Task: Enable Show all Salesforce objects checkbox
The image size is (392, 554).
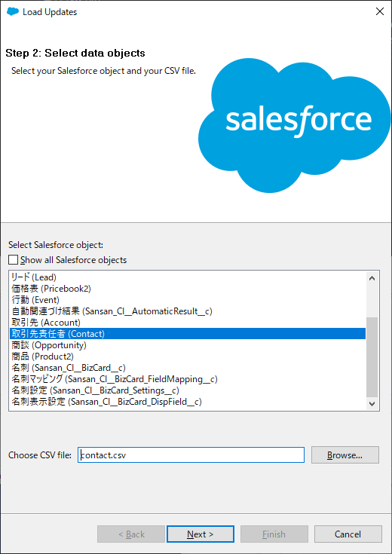Action: click(13, 260)
